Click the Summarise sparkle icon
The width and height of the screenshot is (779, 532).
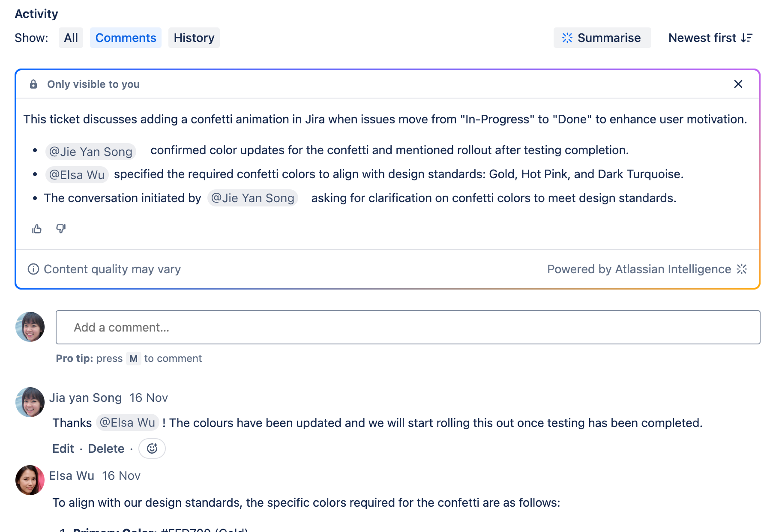(x=568, y=38)
